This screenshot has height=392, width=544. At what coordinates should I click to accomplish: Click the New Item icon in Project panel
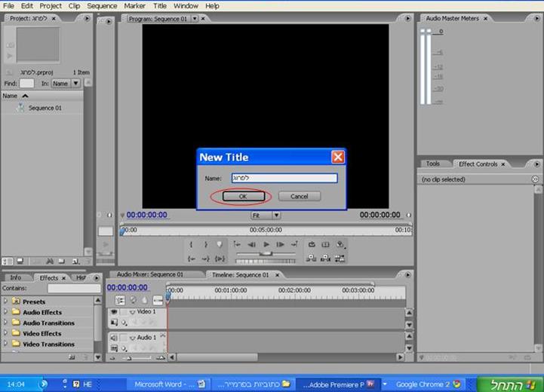tap(75, 262)
